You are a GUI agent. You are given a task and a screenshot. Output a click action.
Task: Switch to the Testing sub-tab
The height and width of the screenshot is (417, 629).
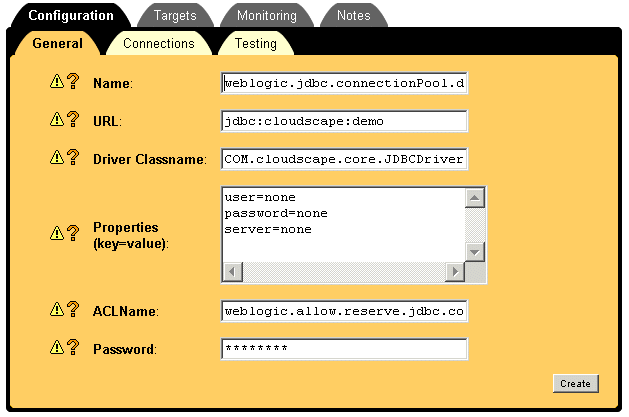pyautogui.click(x=256, y=43)
